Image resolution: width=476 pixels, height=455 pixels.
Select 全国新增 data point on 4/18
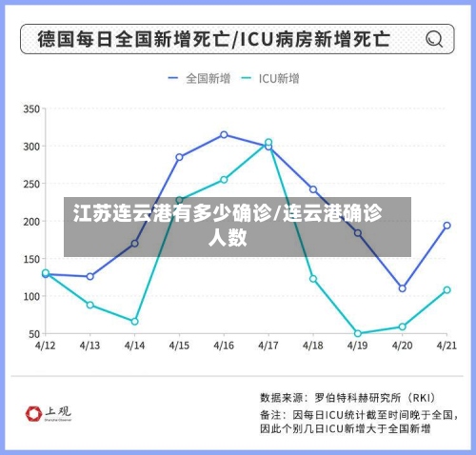[x=313, y=189]
